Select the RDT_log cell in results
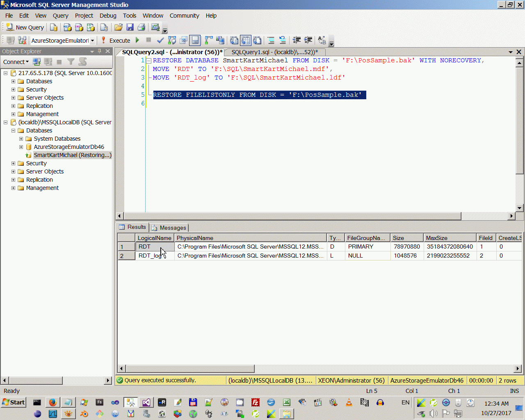Image resolution: width=525 pixels, height=420 pixels. click(155, 256)
